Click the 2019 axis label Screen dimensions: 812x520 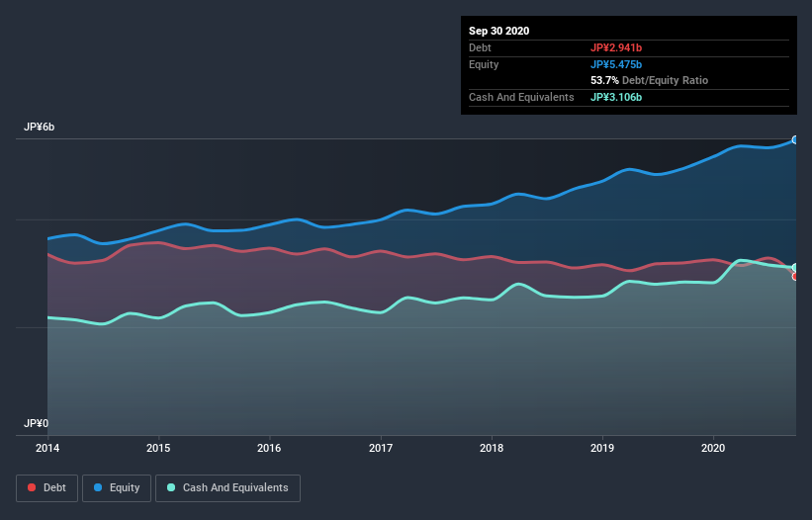tap(602, 448)
